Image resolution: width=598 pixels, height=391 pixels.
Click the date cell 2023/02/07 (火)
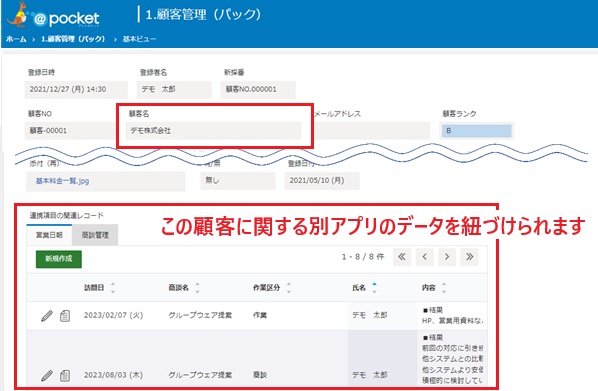click(x=113, y=315)
